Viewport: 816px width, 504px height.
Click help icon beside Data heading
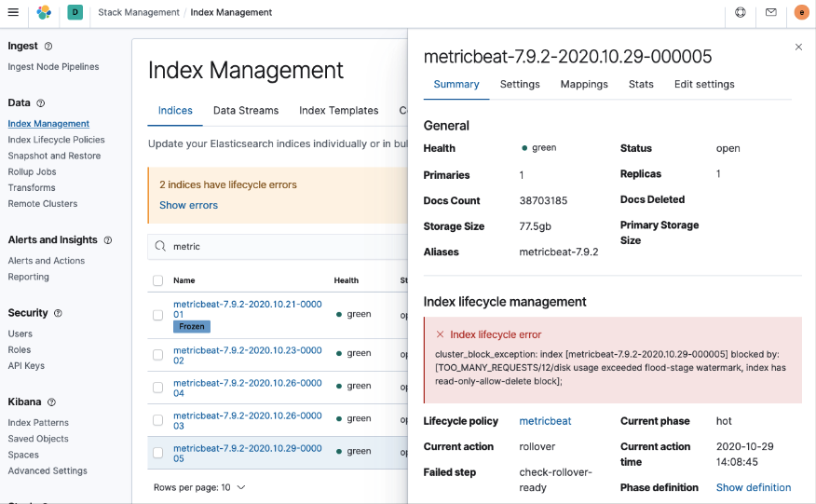tap(41, 103)
